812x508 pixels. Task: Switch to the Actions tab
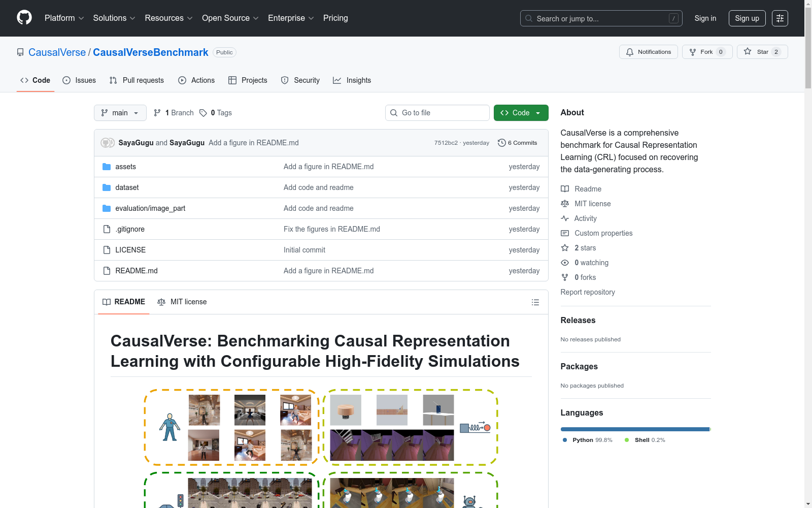196,80
